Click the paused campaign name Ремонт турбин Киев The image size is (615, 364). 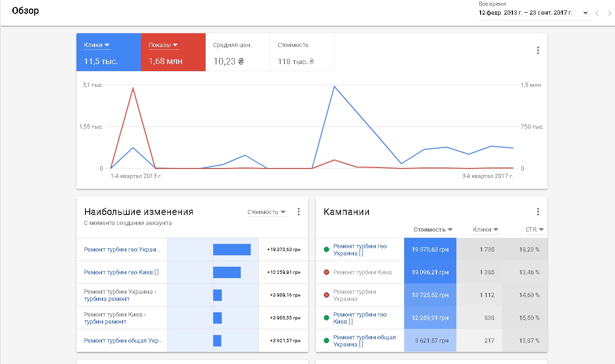pyautogui.click(x=362, y=272)
